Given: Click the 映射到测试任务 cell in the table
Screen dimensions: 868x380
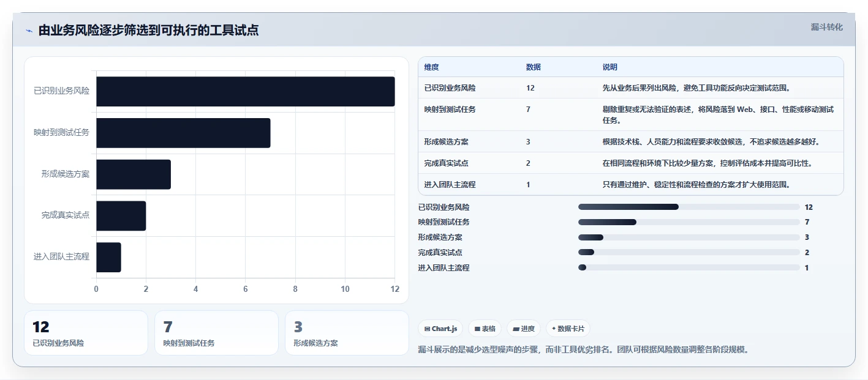Looking at the screenshot, I should tap(450, 110).
